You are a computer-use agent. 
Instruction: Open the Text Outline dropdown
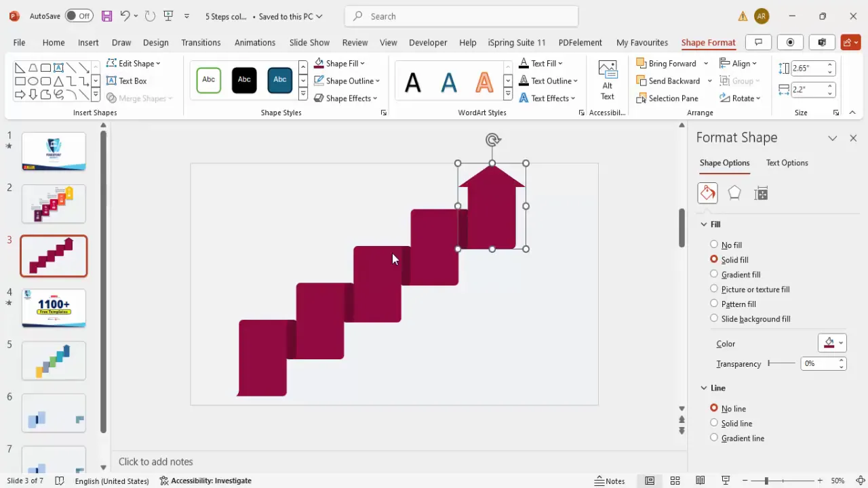(548, 81)
